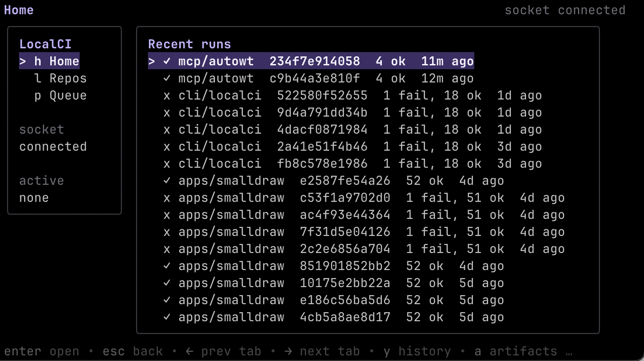Open run 7f31d5e04126
Screen dimensions: 644x361
click(364, 232)
